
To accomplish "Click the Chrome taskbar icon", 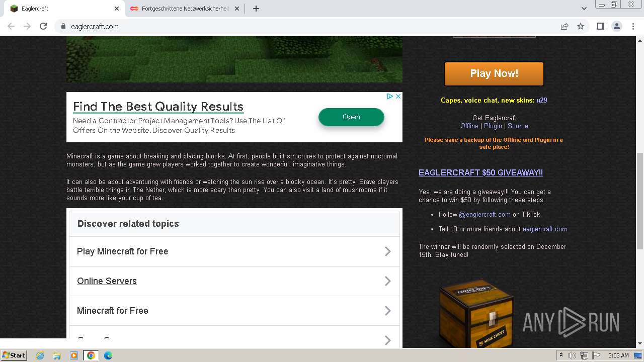I will 91,355.
